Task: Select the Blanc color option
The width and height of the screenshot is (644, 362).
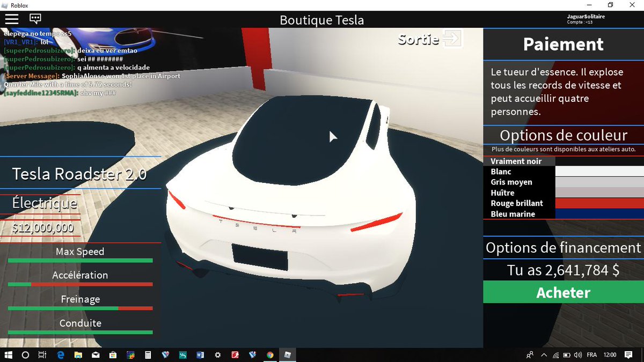Action: click(563, 172)
